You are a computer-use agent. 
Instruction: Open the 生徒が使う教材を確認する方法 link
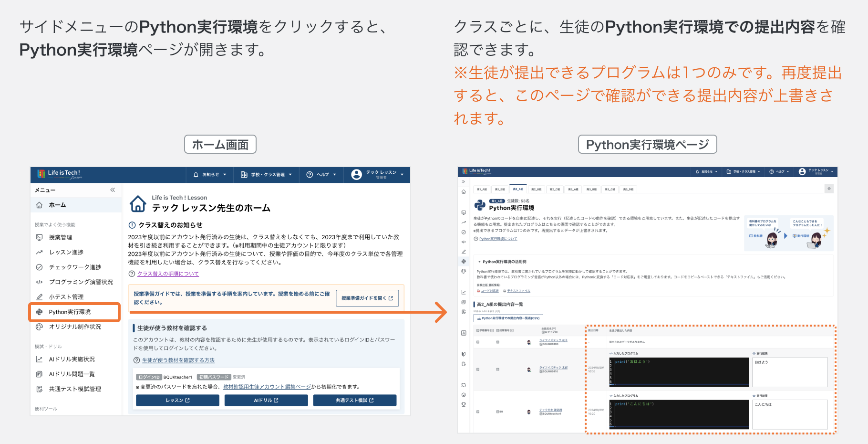pyautogui.click(x=178, y=360)
